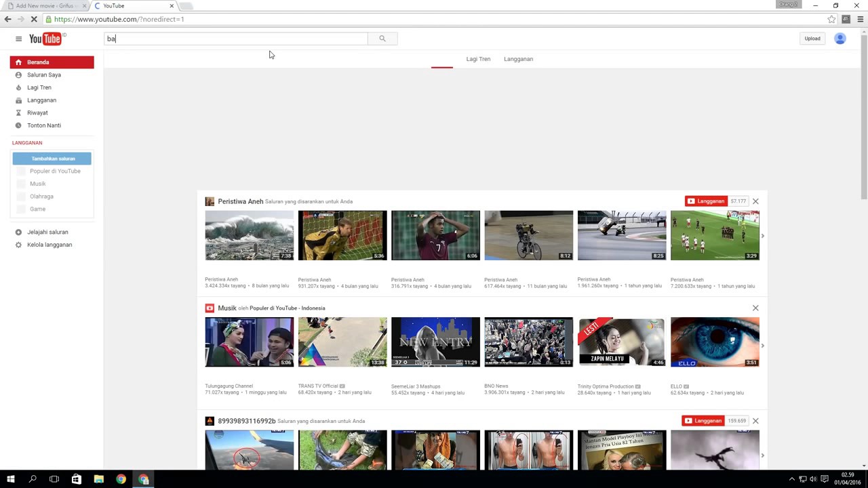Dismiss the 89939893116992b shelf
This screenshot has width=868, height=488.
(x=755, y=421)
